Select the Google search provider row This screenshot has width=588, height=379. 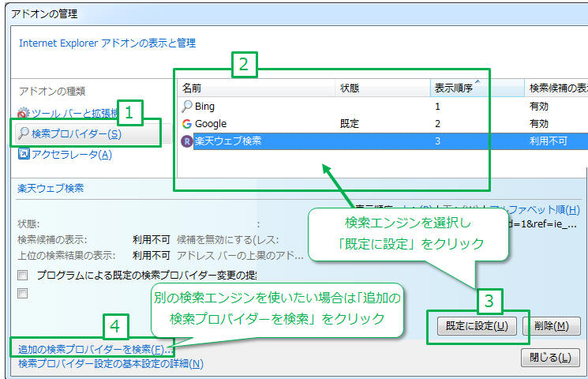point(383,123)
